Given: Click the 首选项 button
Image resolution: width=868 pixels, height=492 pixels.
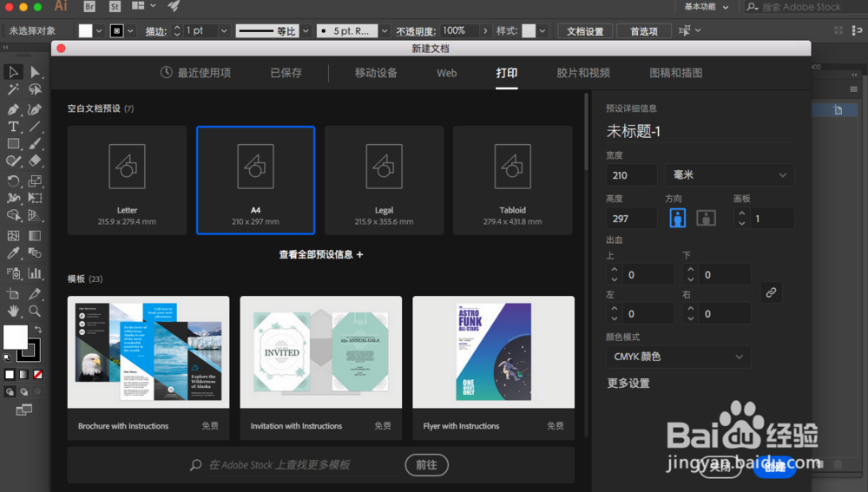Looking at the screenshot, I should click(x=644, y=31).
